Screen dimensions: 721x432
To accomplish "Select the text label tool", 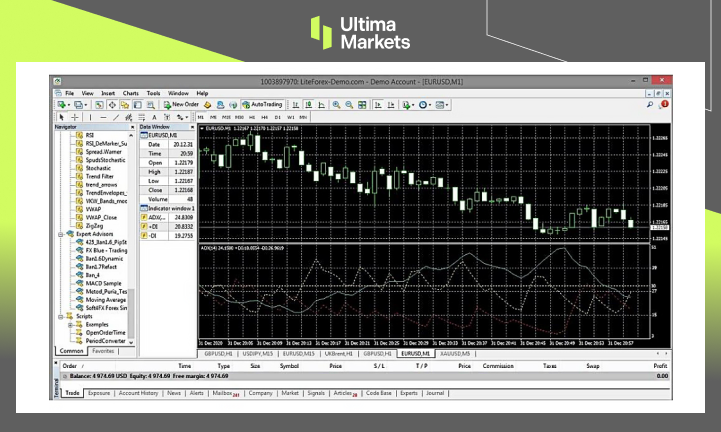I will (x=167, y=117).
